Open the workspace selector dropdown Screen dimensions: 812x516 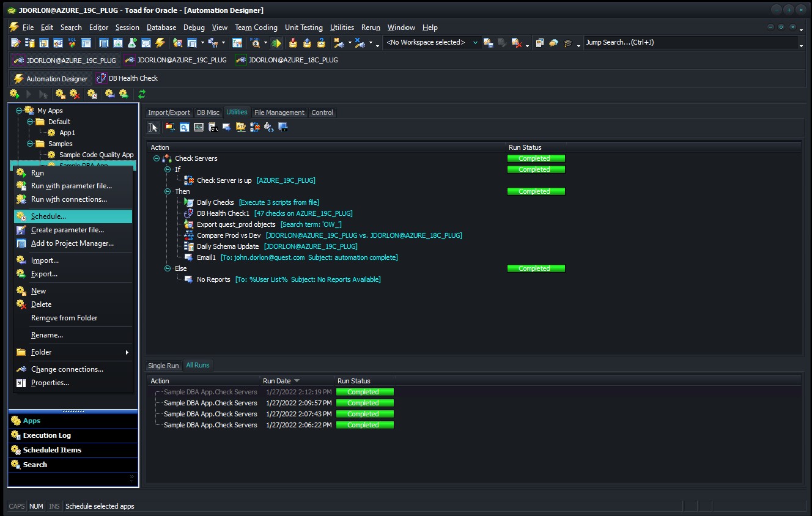click(474, 42)
